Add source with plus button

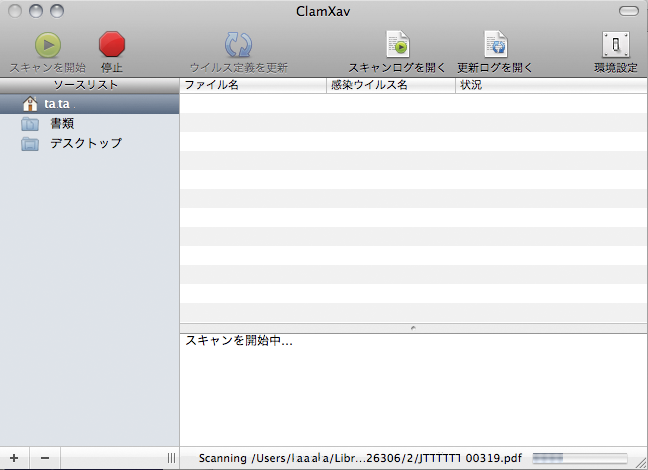14,458
